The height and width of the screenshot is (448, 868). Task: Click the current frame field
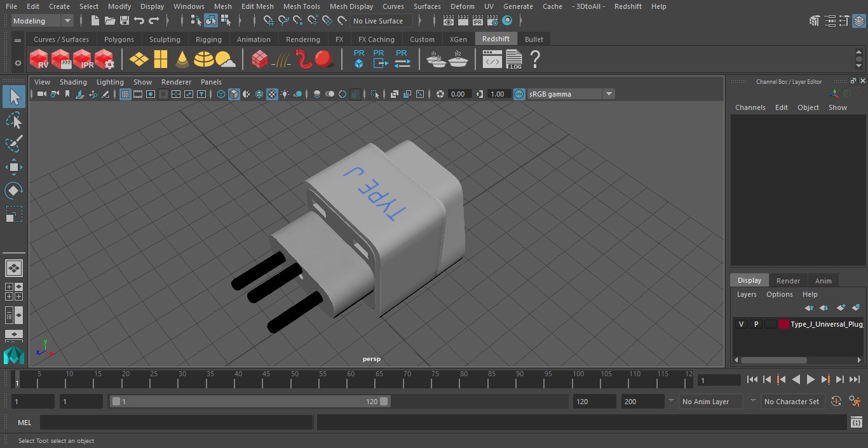(x=719, y=380)
